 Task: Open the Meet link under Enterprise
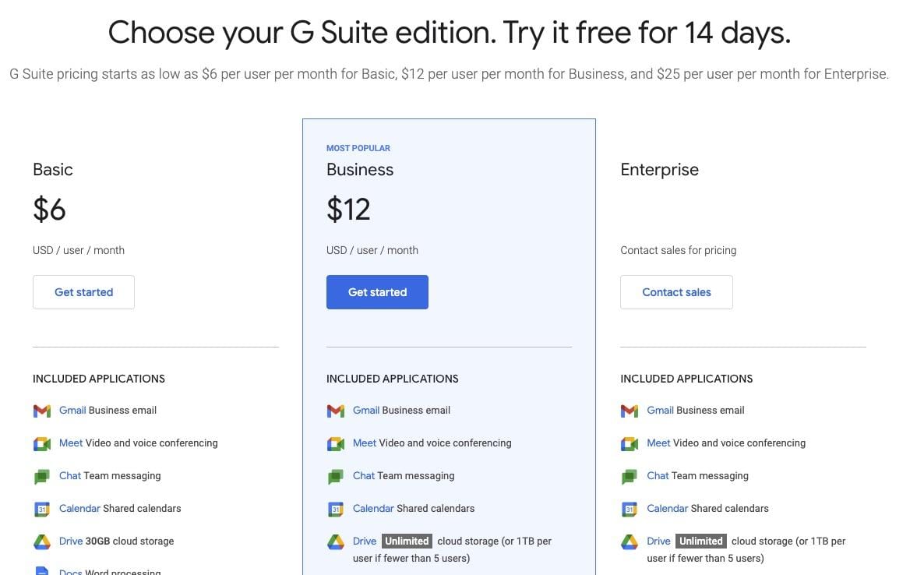(x=658, y=443)
